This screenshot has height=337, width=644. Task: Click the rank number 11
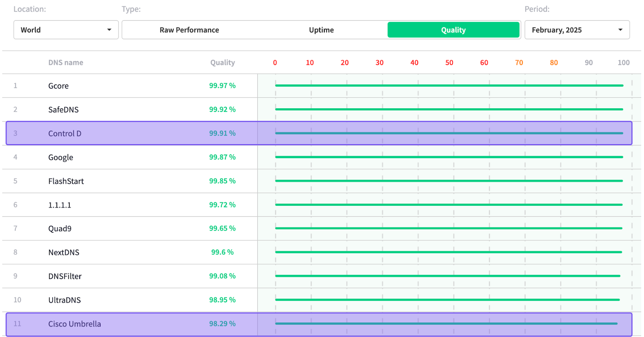pyautogui.click(x=17, y=323)
